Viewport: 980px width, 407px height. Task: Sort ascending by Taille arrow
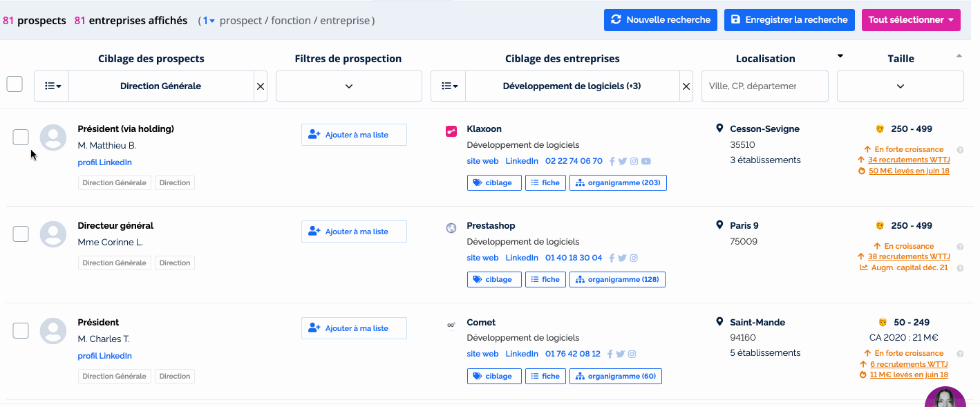click(959, 55)
